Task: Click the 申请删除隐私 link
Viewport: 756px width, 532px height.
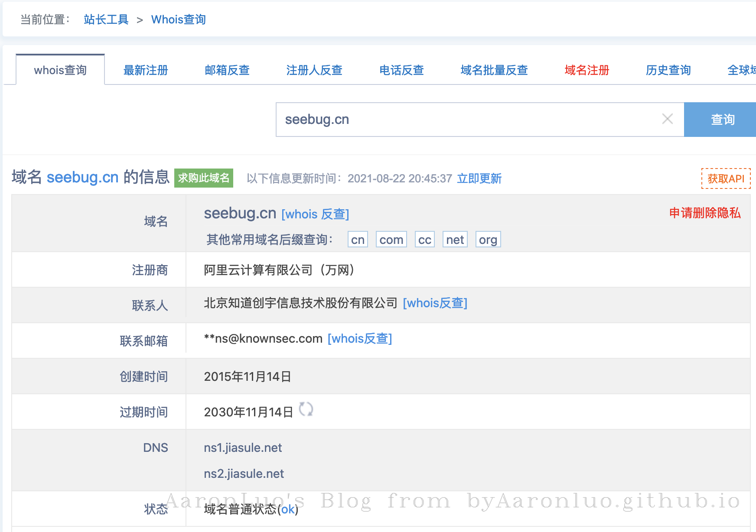Action: (705, 213)
